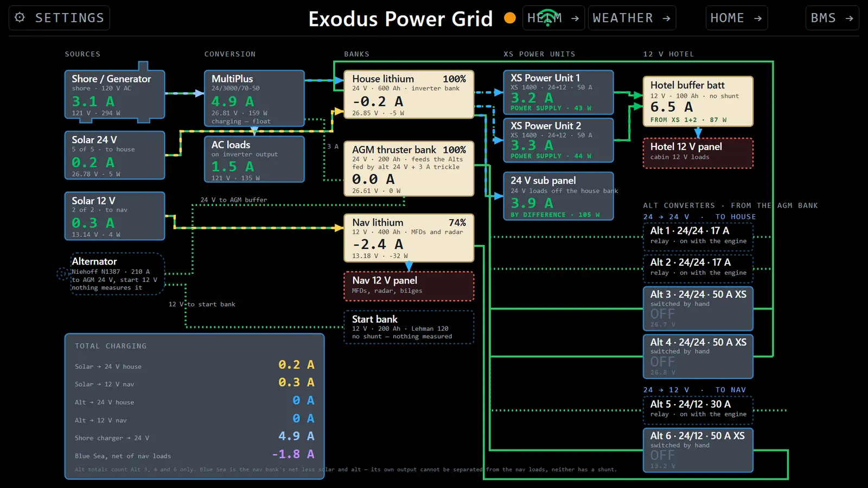868x488 pixels.
Task: Click the 'ALT CONVERTERS · FROM THE AGM BANK' heading
Action: point(730,206)
